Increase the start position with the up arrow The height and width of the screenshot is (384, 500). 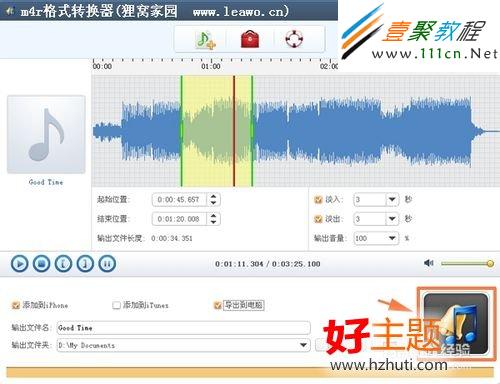click(213, 196)
